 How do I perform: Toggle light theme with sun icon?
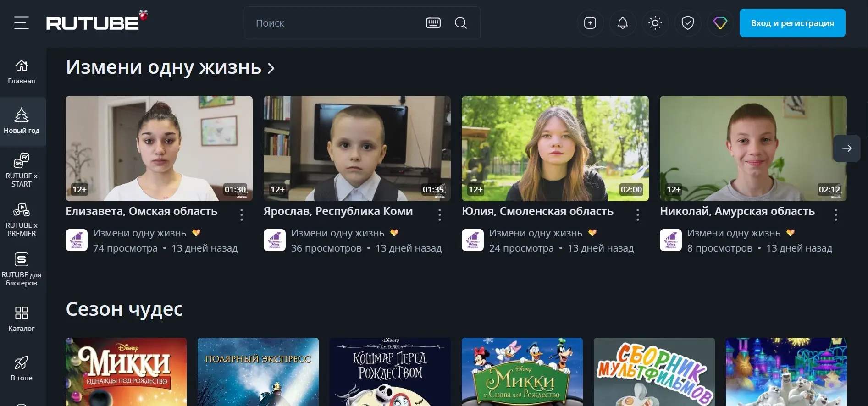pos(655,23)
